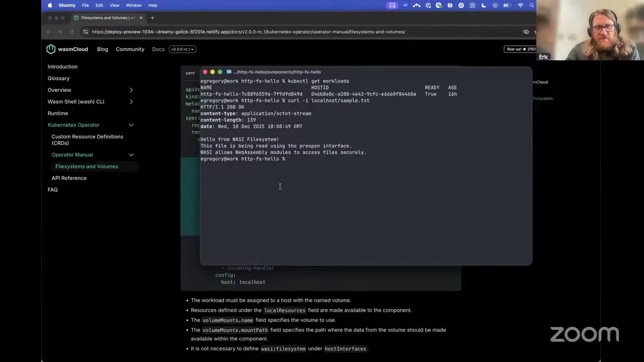
Task: Click the terminal prompt after curl output
Action: tap(243, 159)
